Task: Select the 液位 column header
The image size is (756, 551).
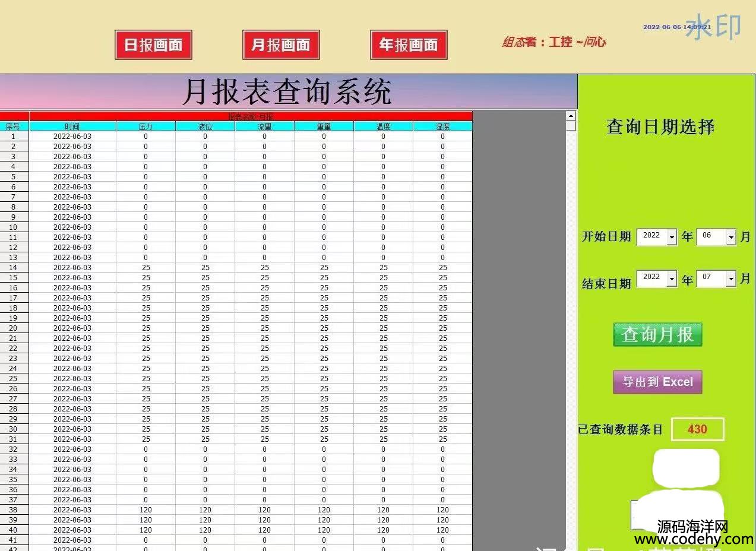Action: coord(205,126)
